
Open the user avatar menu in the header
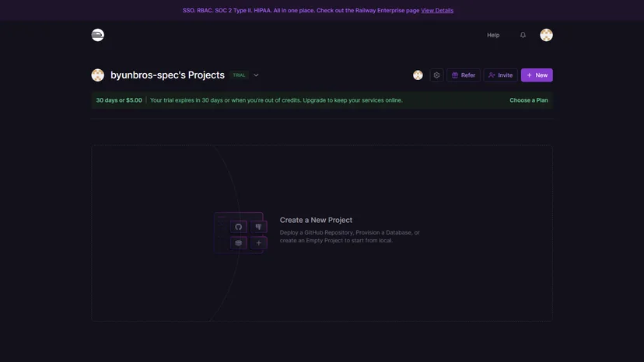pos(546,35)
